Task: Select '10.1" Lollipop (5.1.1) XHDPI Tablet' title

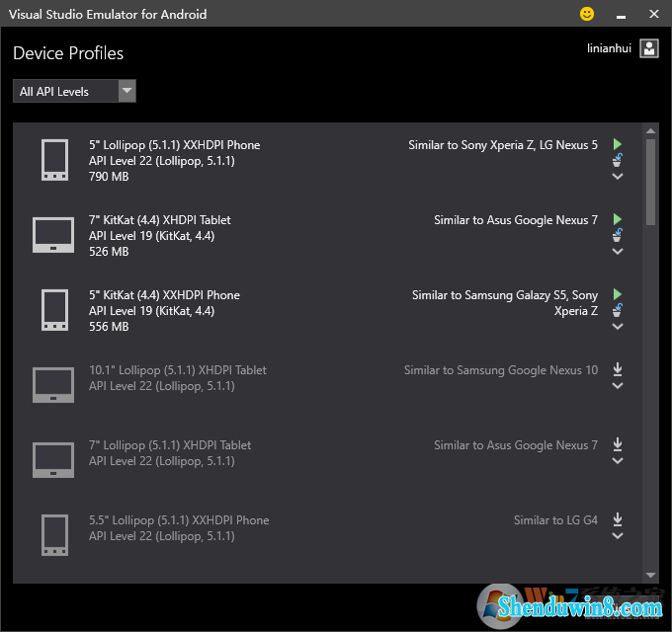Action: pyautogui.click(x=178, y=370)
